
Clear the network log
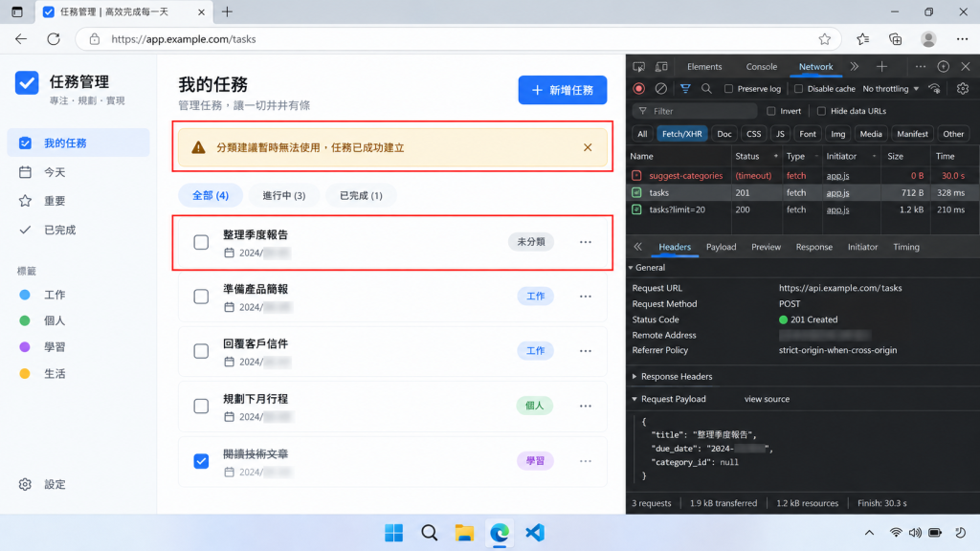coord(660,89)
